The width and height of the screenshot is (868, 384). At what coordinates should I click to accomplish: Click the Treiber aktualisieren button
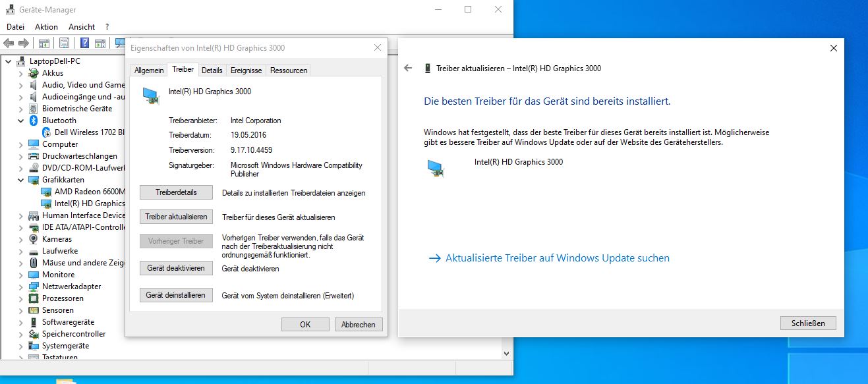coord(177,217)
